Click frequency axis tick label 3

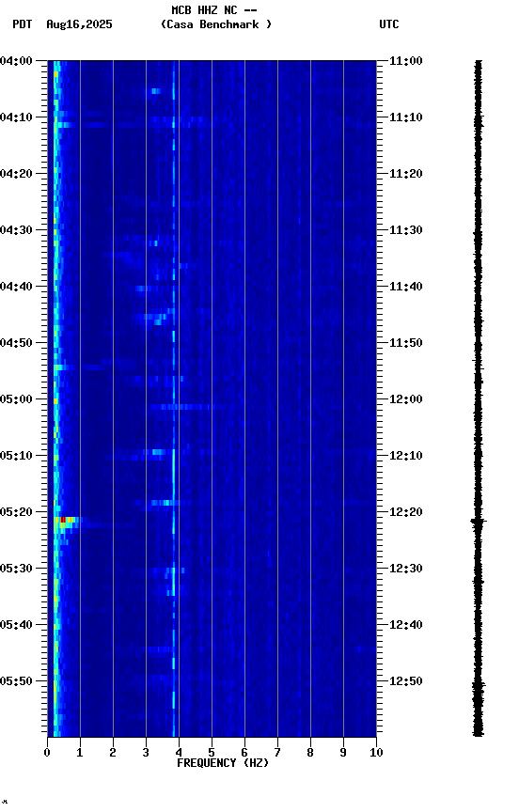pyautogui.click(x=146, y=753)
